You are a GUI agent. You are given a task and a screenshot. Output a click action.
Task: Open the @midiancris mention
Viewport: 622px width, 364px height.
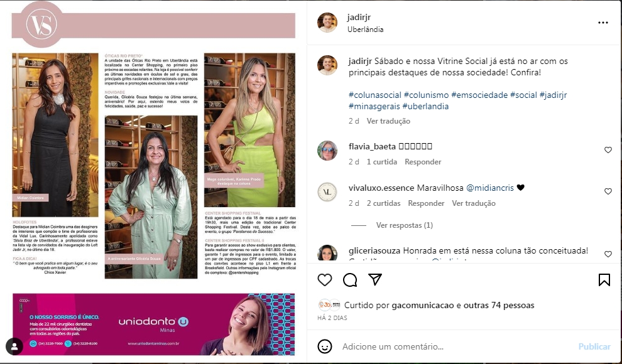tap(489, 188)
